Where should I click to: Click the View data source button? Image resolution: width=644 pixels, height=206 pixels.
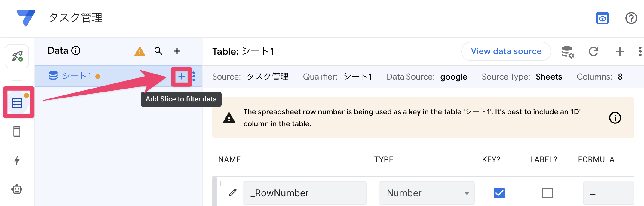tap(506, 51)
